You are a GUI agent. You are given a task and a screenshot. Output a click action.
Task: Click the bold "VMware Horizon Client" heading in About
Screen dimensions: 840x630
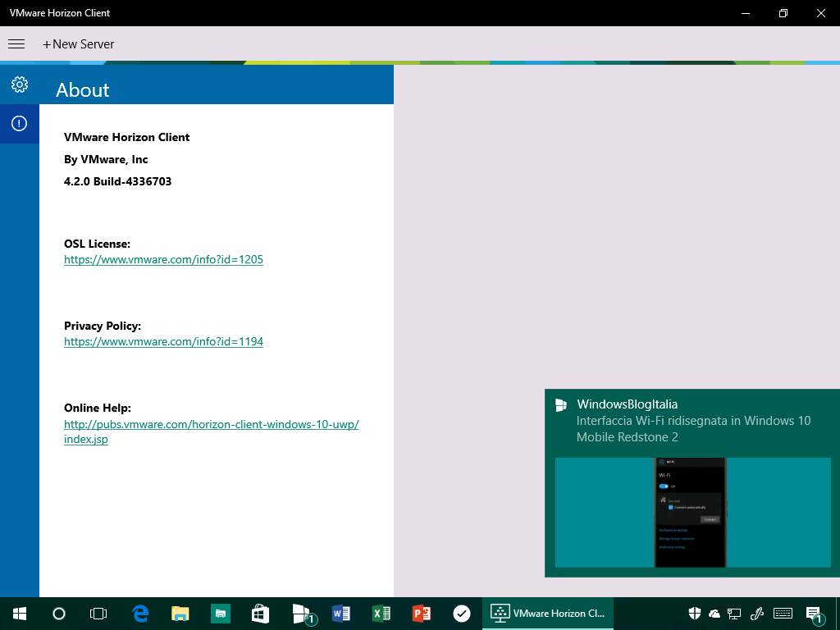126,137
